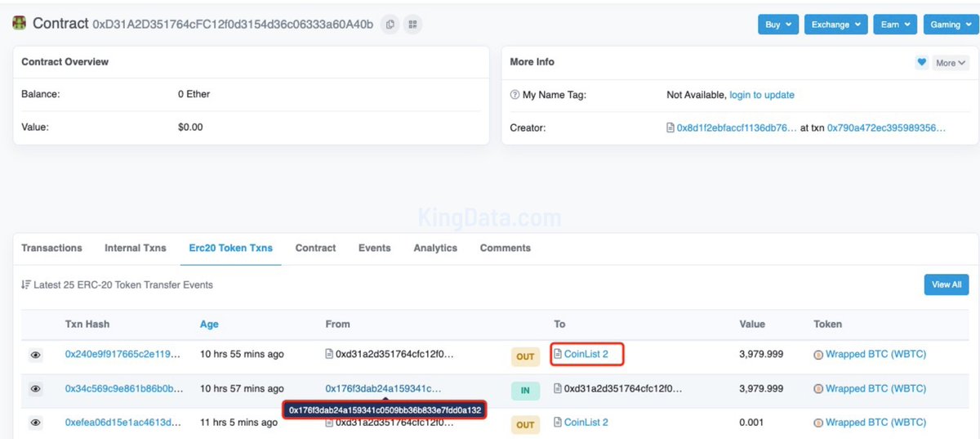Open Wrapped BTC (WBTC) token in IN row
This screenshot has width=980, height=439.
click(875, 389)
